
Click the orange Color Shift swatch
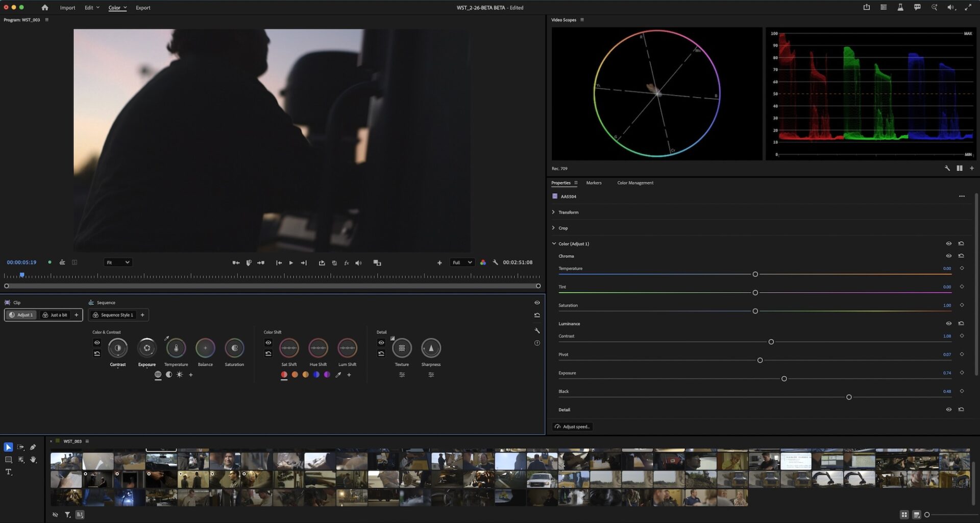(295, 374)
